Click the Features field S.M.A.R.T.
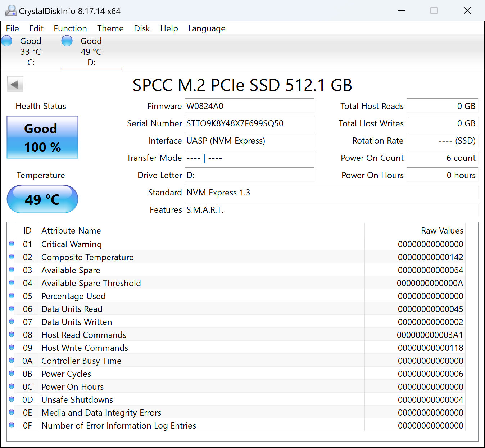This screenshot has height=448, width=485. [x=332, y=210]
